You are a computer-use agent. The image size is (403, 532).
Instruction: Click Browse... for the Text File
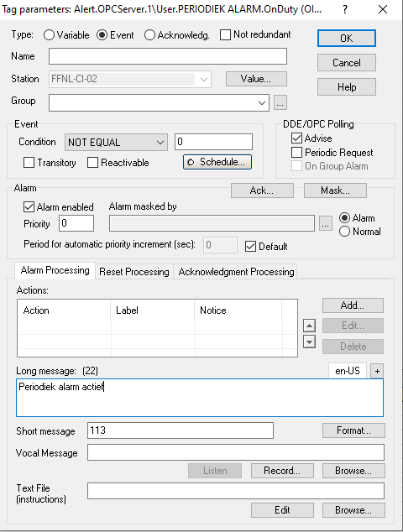point(353,510)
